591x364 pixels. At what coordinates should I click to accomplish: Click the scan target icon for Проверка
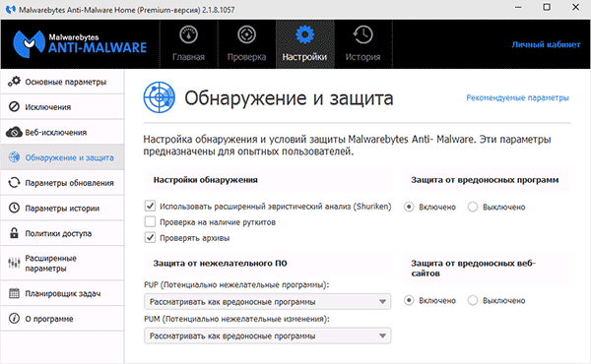click(246, 34)
